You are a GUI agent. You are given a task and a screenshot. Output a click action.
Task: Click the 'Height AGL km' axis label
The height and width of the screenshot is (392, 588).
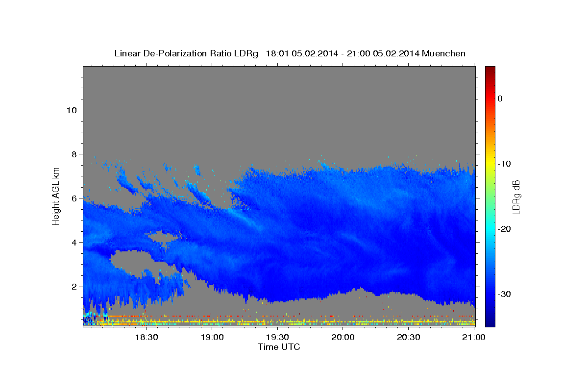[x=56, y=196]
